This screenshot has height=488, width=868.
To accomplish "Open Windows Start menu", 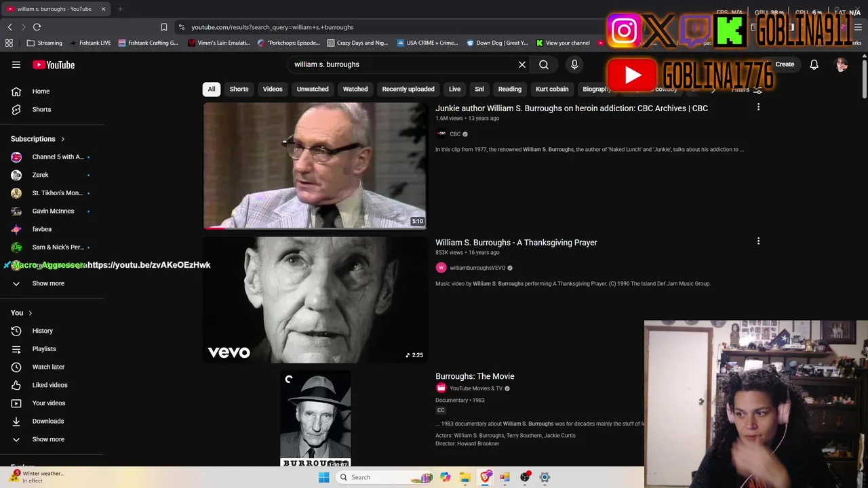I will pos(323,477).
